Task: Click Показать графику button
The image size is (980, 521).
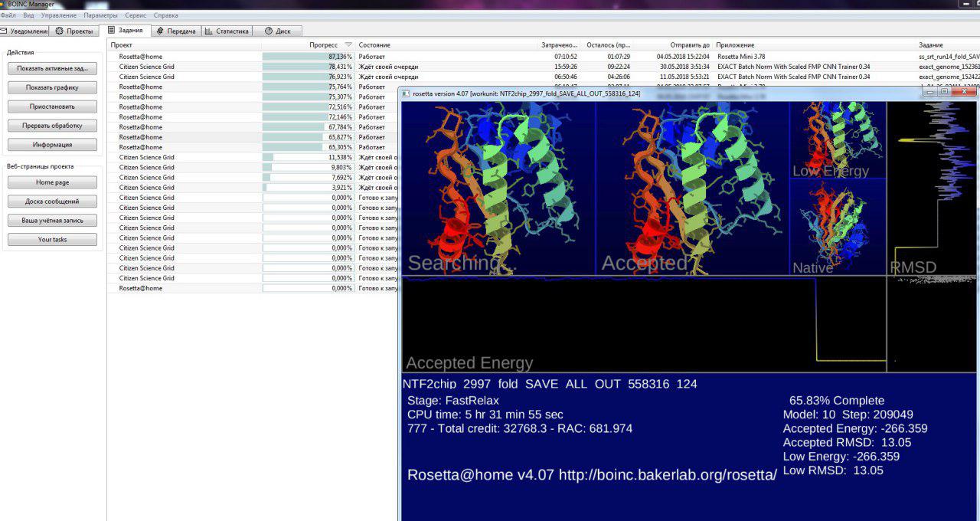Action: tap(52, 87)
